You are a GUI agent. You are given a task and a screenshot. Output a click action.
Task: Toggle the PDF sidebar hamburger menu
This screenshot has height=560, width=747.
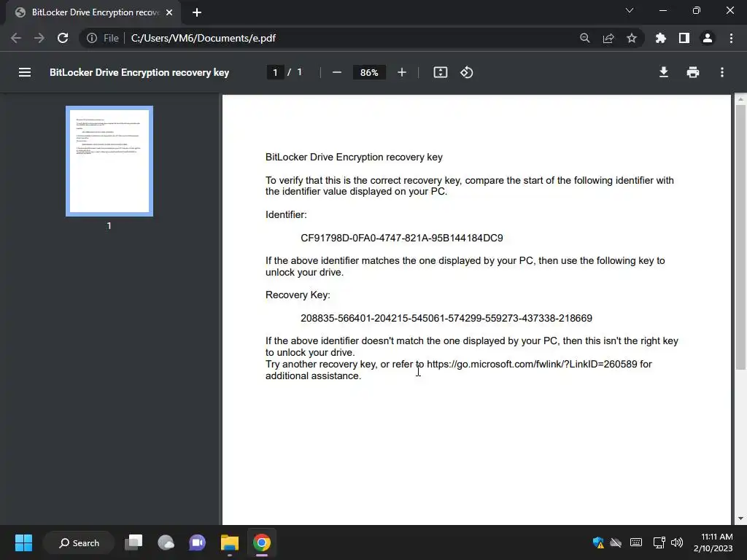pos(25,72)
